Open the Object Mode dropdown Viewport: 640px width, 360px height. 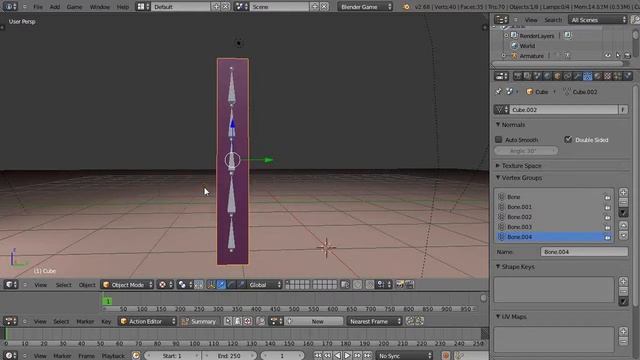pyautogui.click(x=127, y=285)
